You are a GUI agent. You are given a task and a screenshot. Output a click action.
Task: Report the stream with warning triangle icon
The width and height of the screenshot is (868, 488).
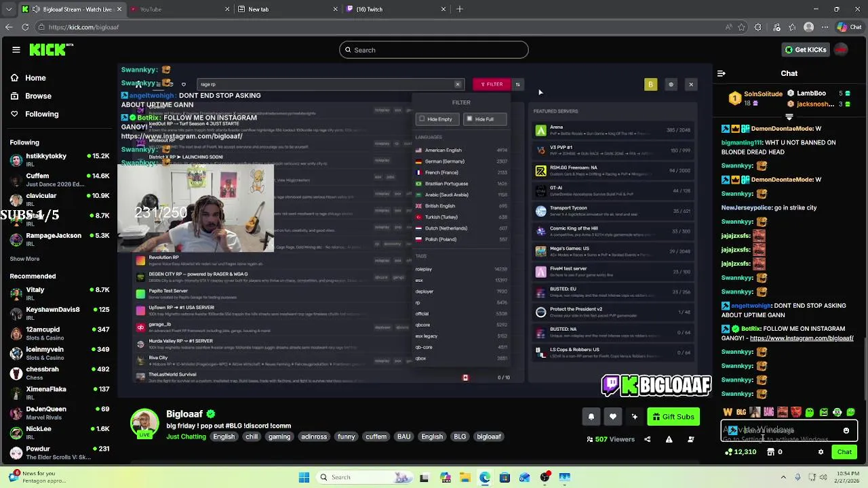click(x=669, y=439)
